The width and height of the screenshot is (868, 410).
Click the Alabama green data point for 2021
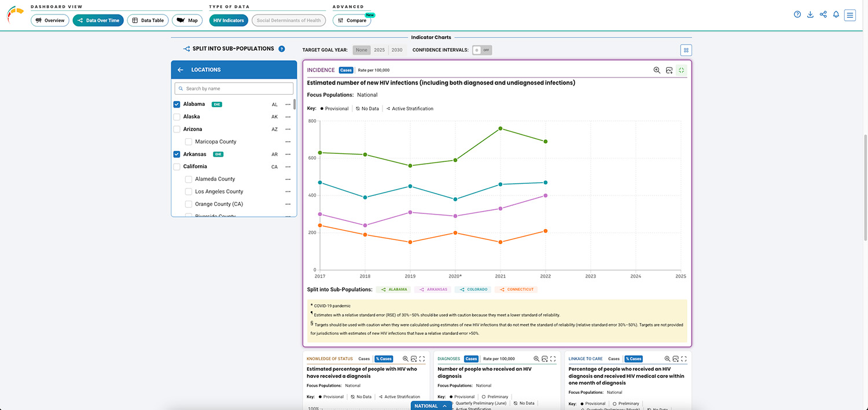click(x=500, y=128)
